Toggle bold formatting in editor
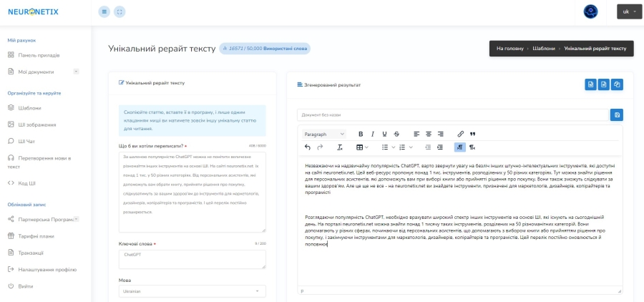644x302 pixels. click(361, 134)
